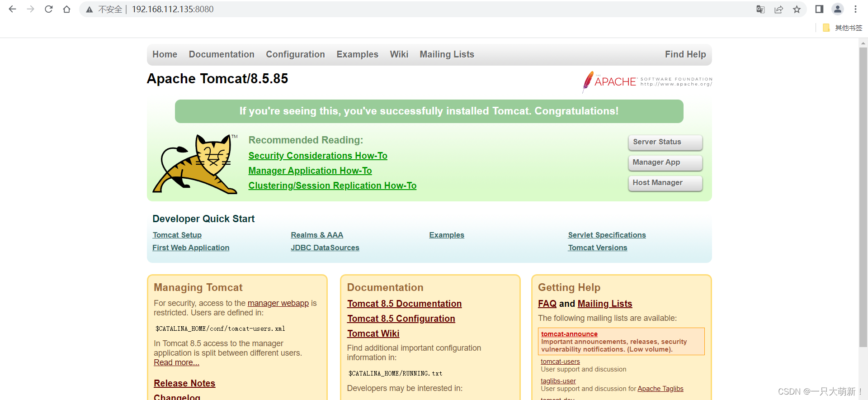Click the browser forward arrow
The width and height of the screenshot is (868, 400).
[30, 9]
